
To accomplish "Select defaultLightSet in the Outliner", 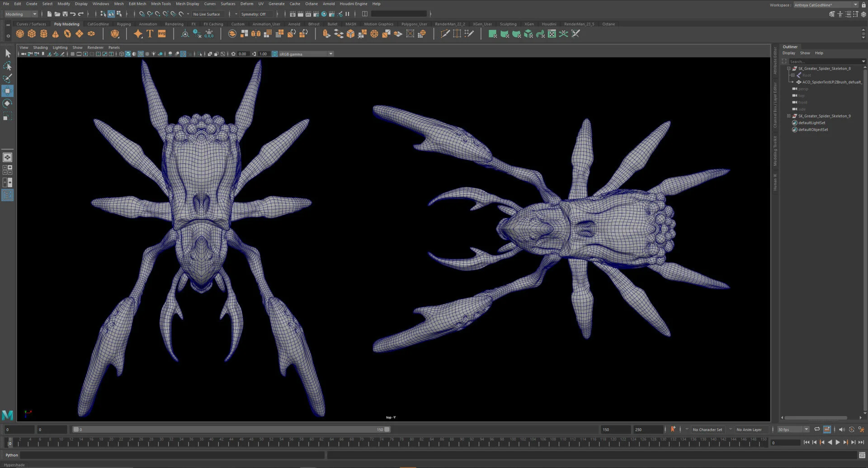I will [x=812, y=123].
